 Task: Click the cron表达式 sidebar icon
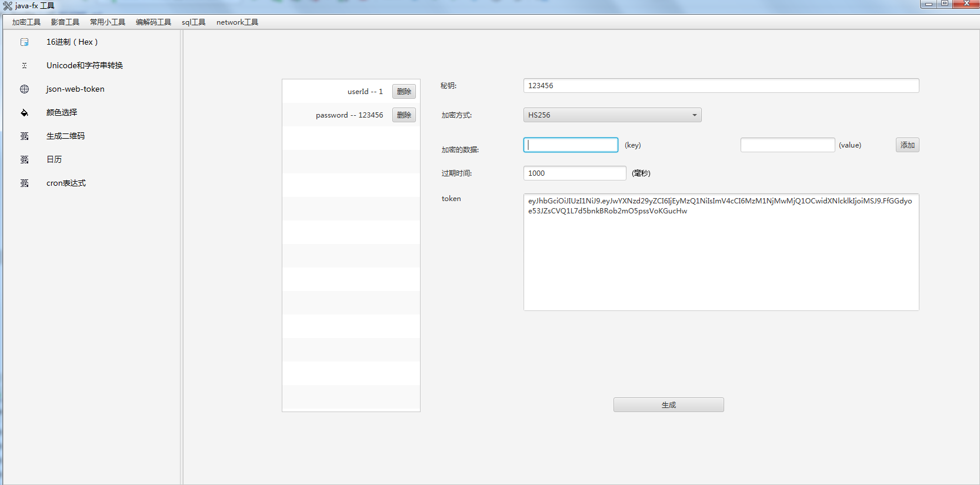pos(24,183)
